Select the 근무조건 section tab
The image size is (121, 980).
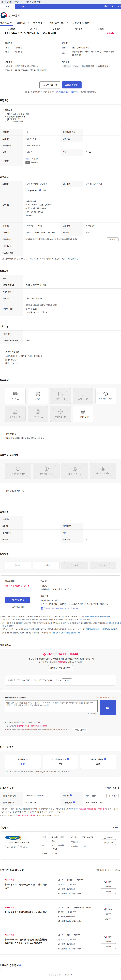click(34, 29)
